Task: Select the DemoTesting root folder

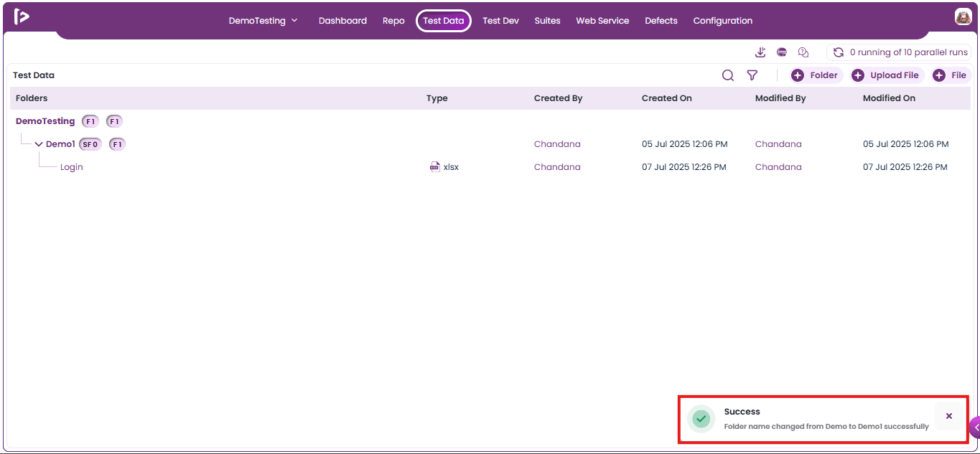Action: point(45,121)
